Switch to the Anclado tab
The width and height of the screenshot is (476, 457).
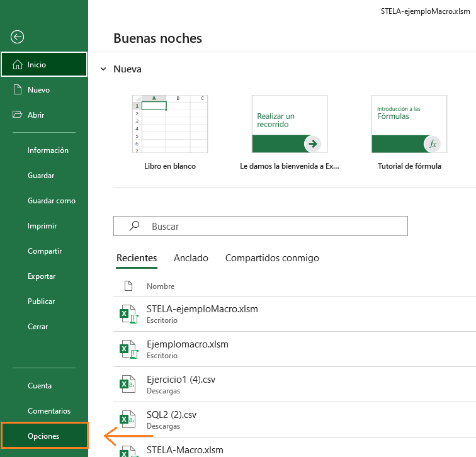[x=191, y=258]
